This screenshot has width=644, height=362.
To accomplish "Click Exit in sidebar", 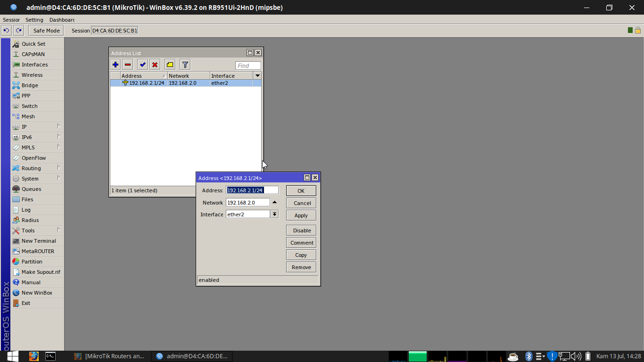I will point(37,303).
